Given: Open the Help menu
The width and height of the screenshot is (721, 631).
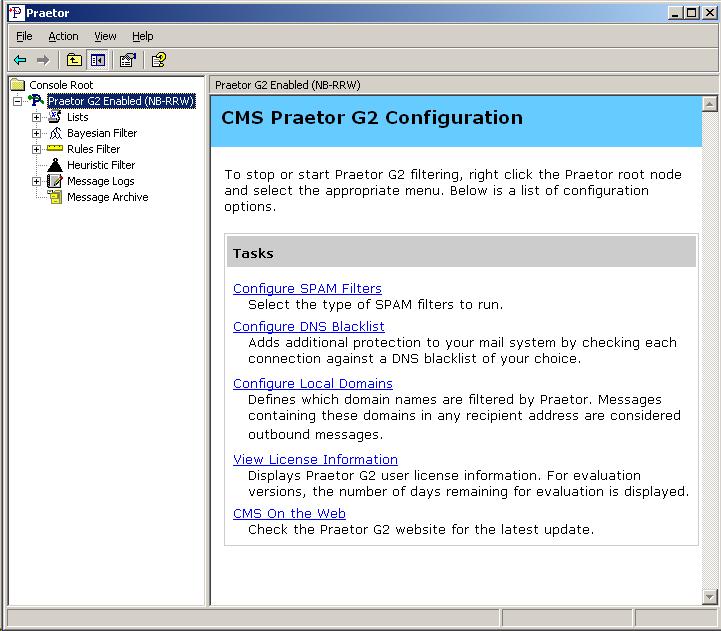Looking at the screenshot, I should coord(143,36).
